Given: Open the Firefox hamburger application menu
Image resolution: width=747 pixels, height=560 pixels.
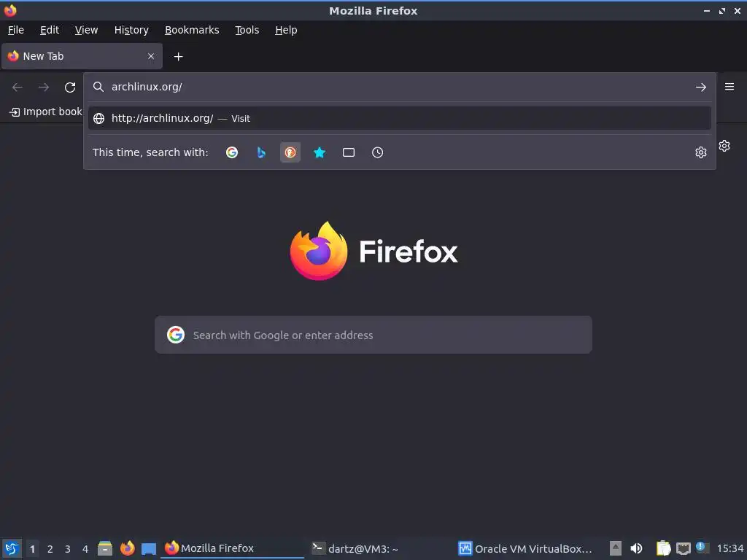Looking at the screenshot, I should (729, 87).
